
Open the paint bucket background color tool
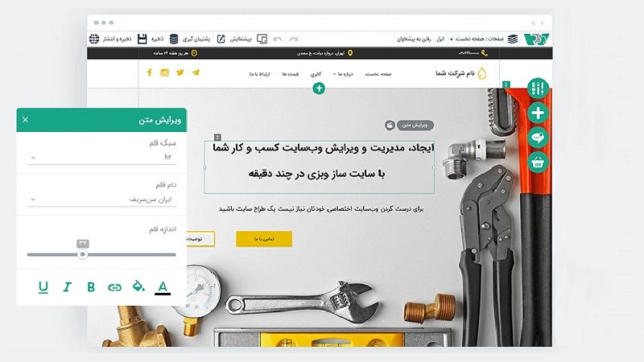[x=138, y=286]
